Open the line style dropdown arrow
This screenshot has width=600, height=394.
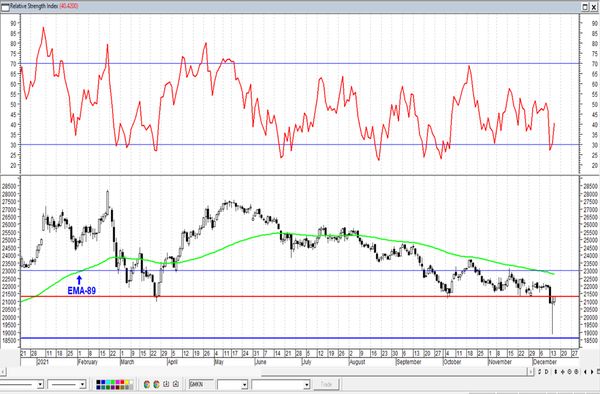(40, 384)
